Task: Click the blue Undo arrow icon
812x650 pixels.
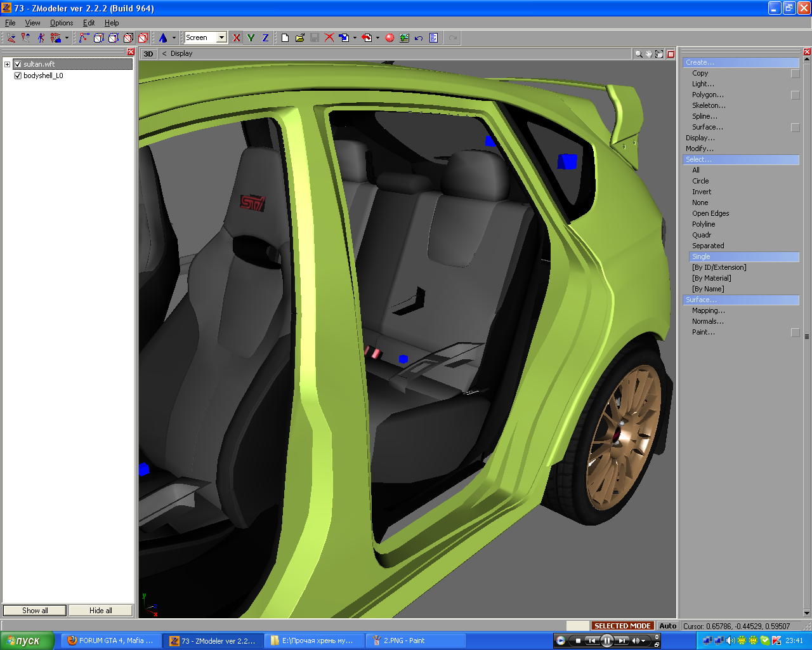Action: [419, 38]
